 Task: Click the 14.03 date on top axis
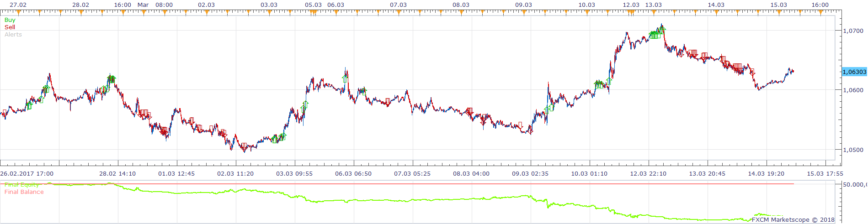point(716,5)
